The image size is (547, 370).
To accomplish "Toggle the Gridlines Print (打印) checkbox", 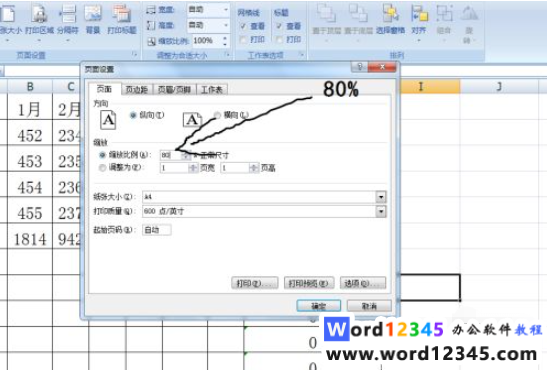I will coord(243,40).
